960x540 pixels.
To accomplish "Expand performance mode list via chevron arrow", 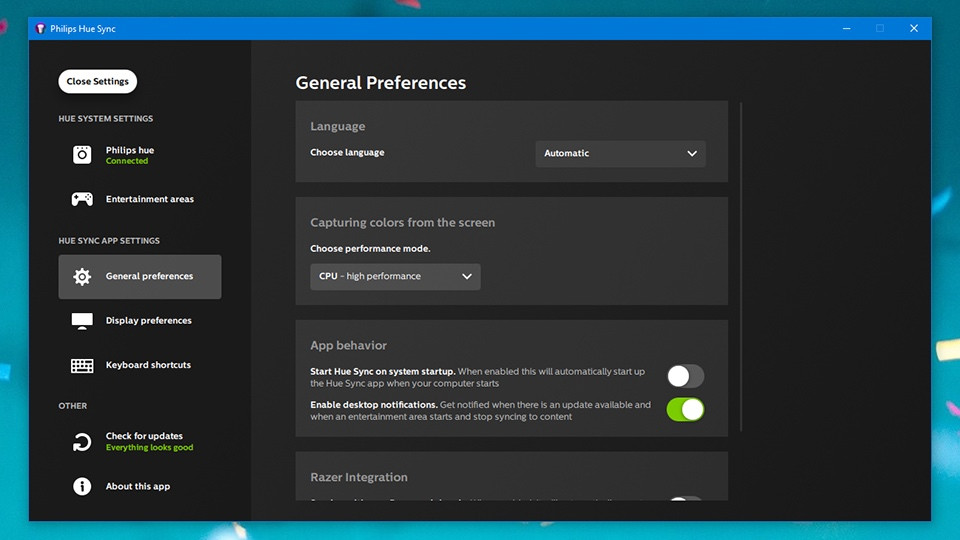I will 467,277.
